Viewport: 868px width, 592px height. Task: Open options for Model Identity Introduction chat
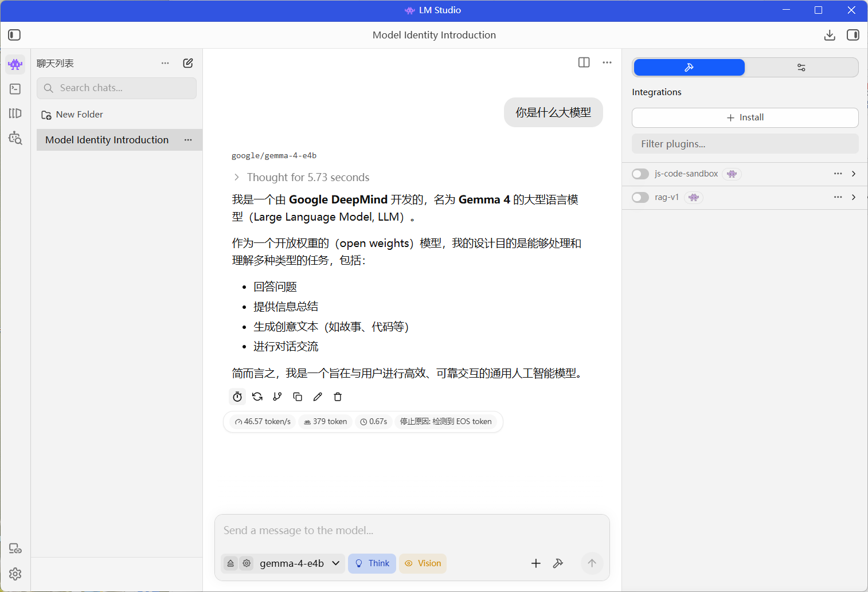pyautogui.click(x=188, y=140)
